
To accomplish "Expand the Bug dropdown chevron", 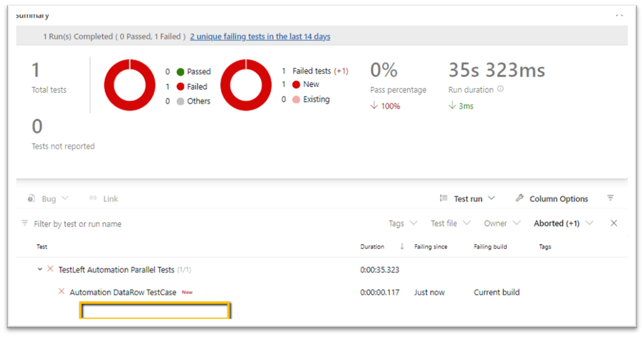I will point(65,198).
